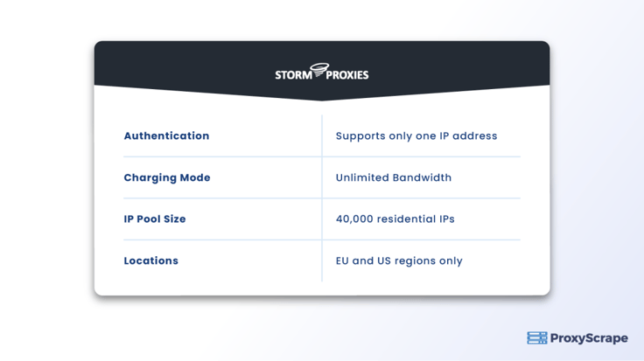Click the word PROXIES in the header
Image resolution: width=644 pixels, height=361 pixels.
(x=348, y=75)
